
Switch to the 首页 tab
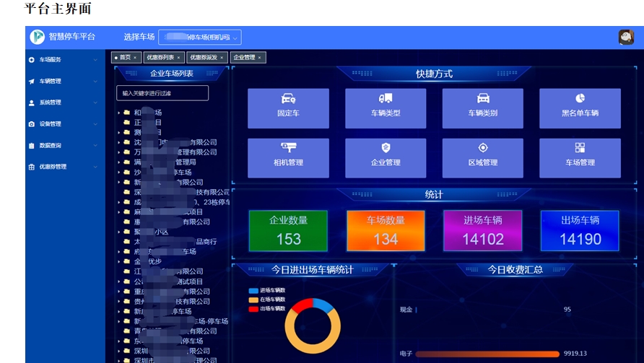click(x=124, y=57)
